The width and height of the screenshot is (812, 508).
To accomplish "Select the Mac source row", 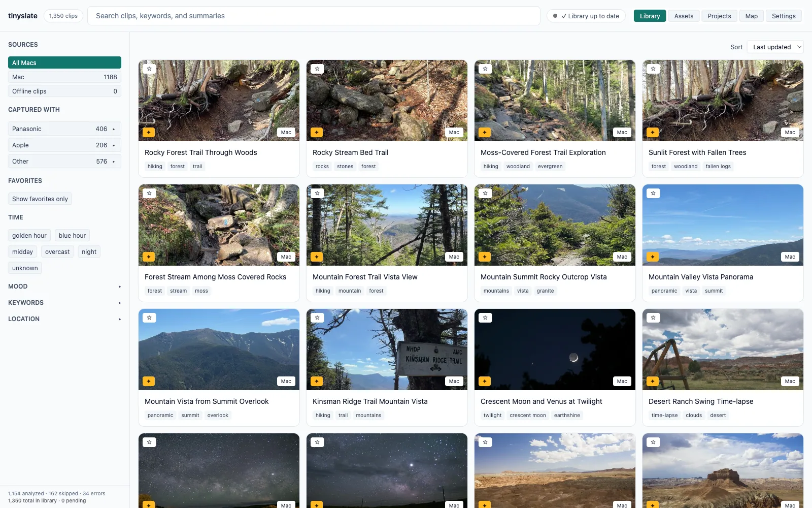I will pos(64,77).
